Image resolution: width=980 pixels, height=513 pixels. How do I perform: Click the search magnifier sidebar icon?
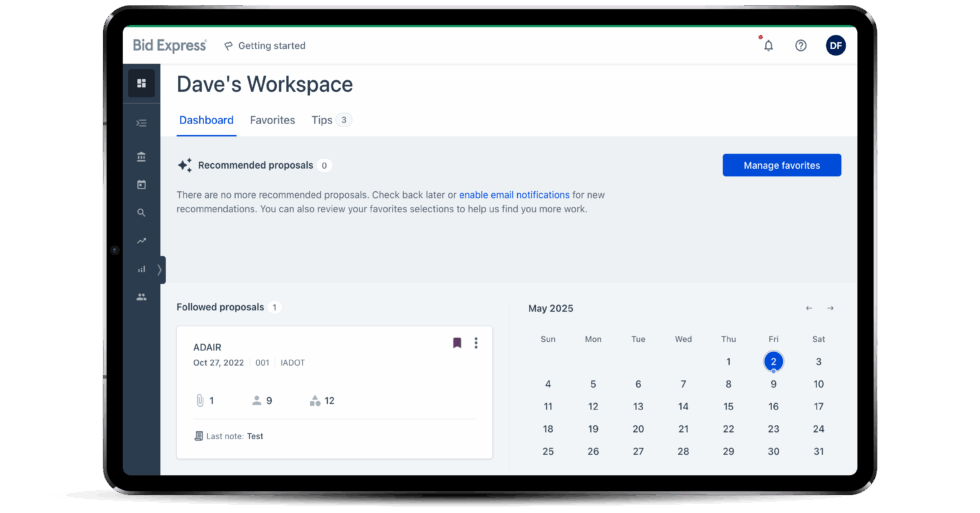[141, 213]
